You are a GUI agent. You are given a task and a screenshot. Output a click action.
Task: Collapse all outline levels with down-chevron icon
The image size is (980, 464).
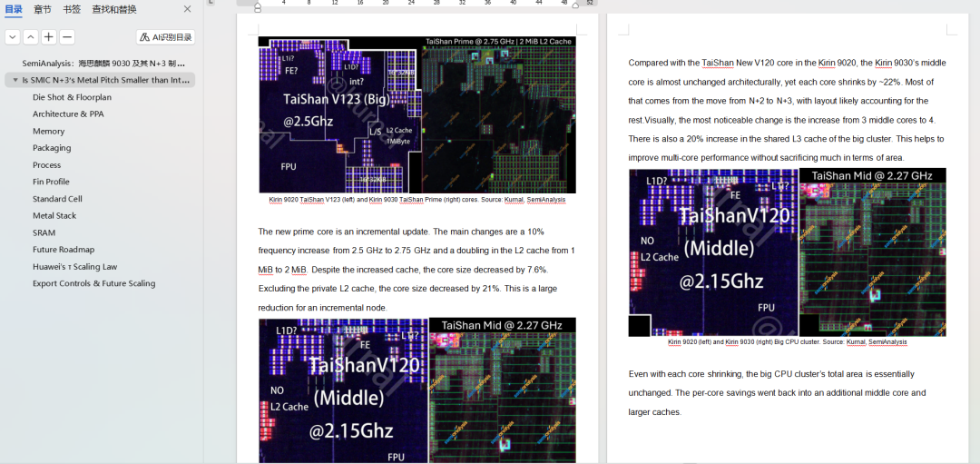click(x=13, y=37)
